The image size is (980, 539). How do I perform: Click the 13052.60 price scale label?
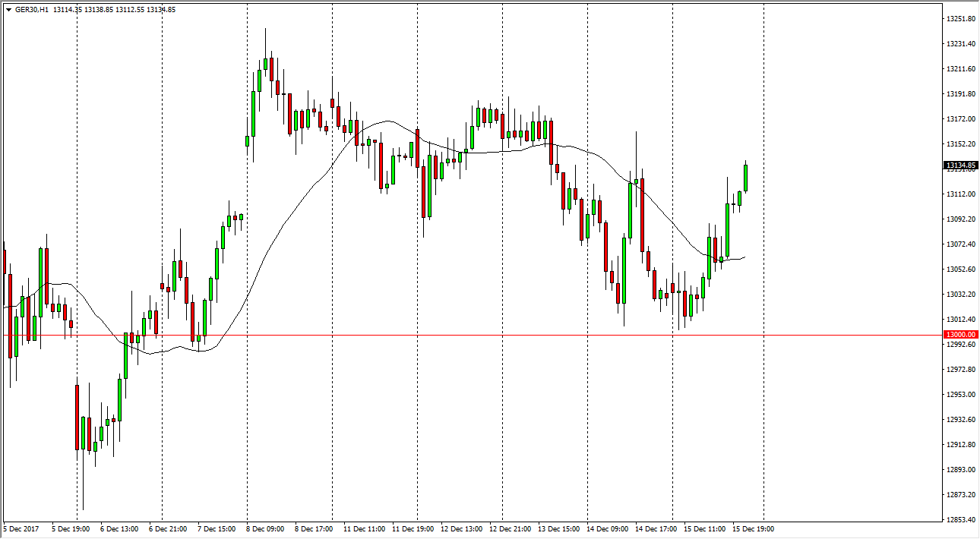tap(960, 269)
